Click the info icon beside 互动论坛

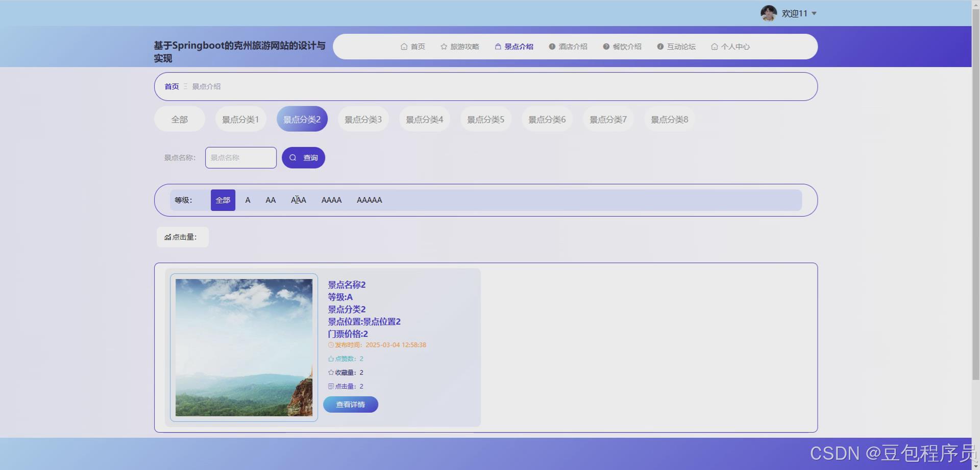point(660,46)
